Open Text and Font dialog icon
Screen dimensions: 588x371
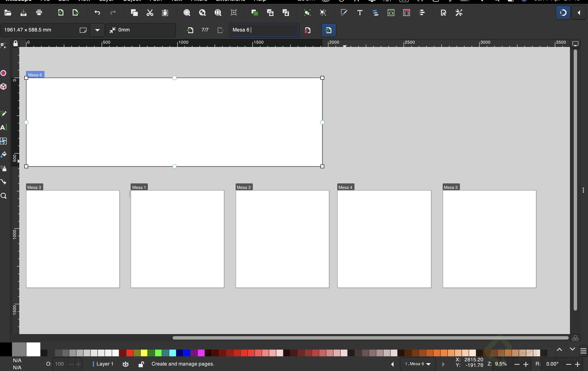[360, 13]
